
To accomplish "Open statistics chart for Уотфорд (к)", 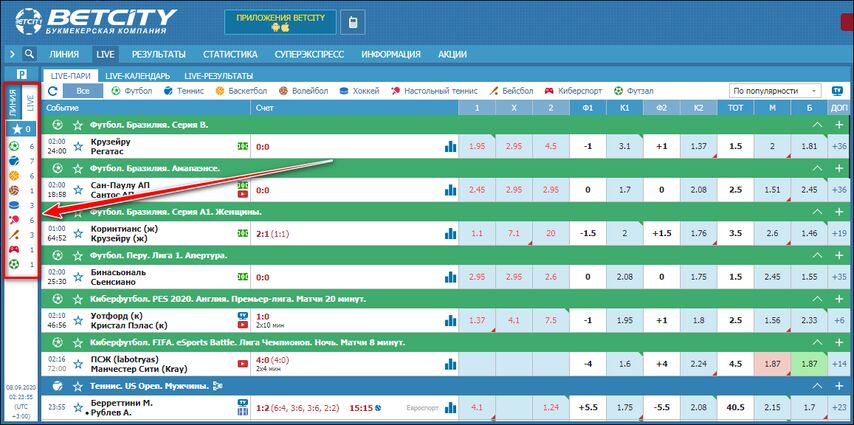I will coord(450,320).
